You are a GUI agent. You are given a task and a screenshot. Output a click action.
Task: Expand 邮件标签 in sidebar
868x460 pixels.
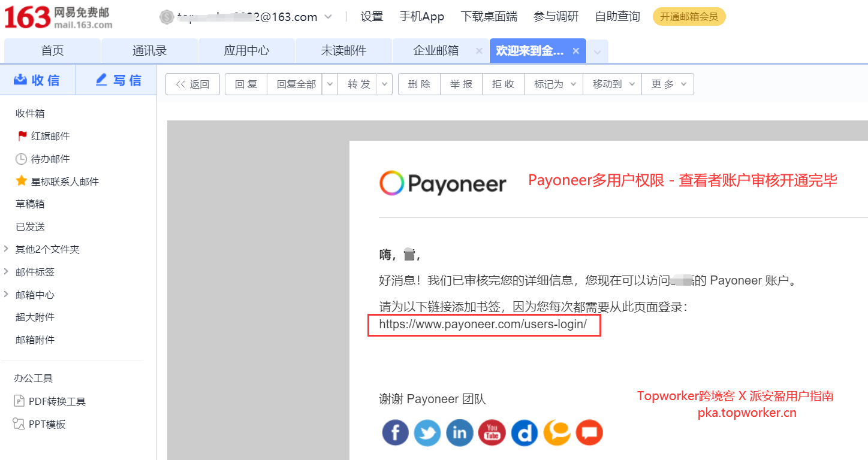pos(6,272)
